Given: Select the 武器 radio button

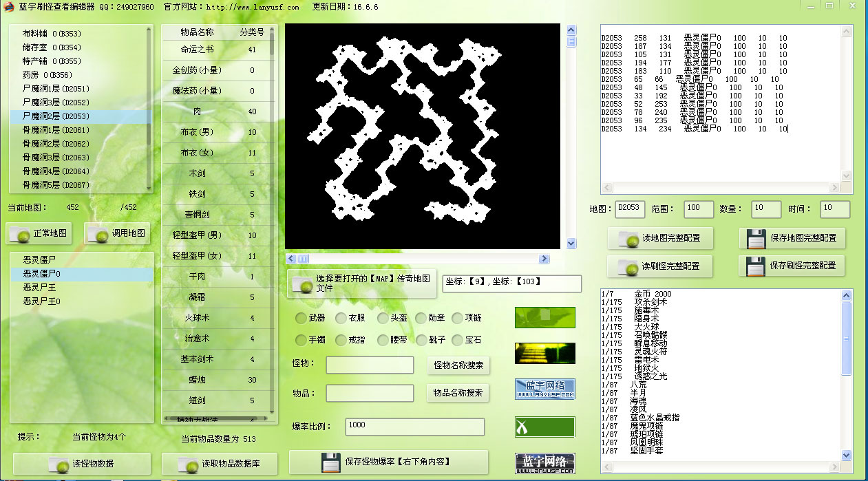Looking at the screenshot, I should coord(301,318).
